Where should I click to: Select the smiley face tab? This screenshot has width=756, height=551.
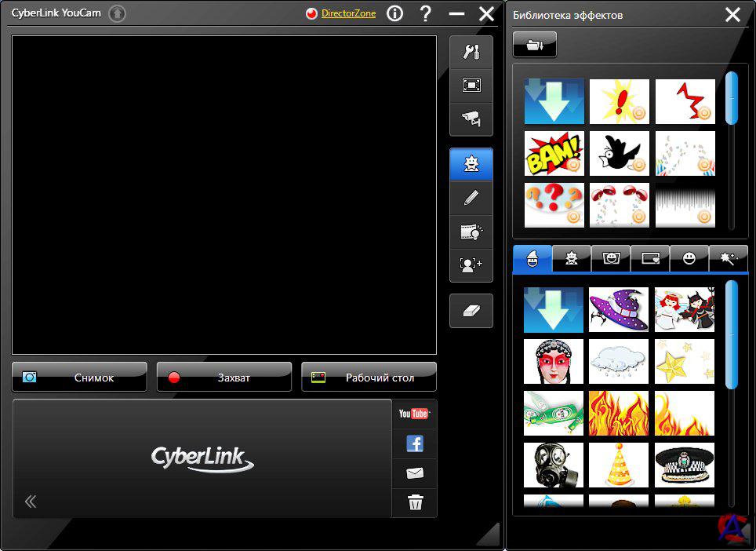pyautogui.click(x=689, y=258)
